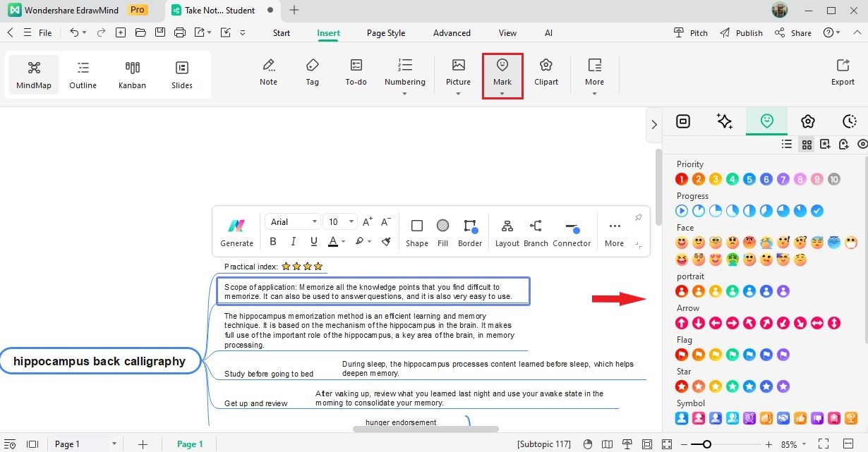Image resolution: width=868 pixels, height=452 pixels.
Task: Toggle mark visibility eye icon
Action: [x=862, y=144]
